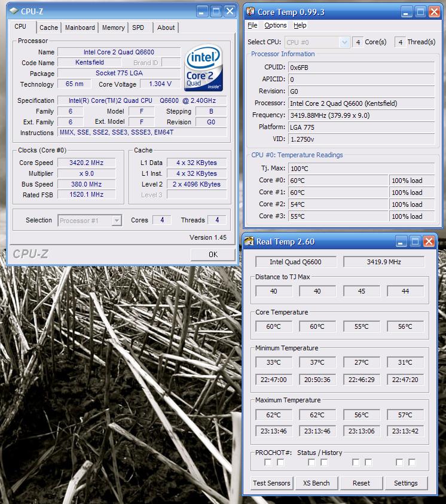446x504 pixels.
Task: Click the Socket 775 LGA package value
Action: click(119, 74)
